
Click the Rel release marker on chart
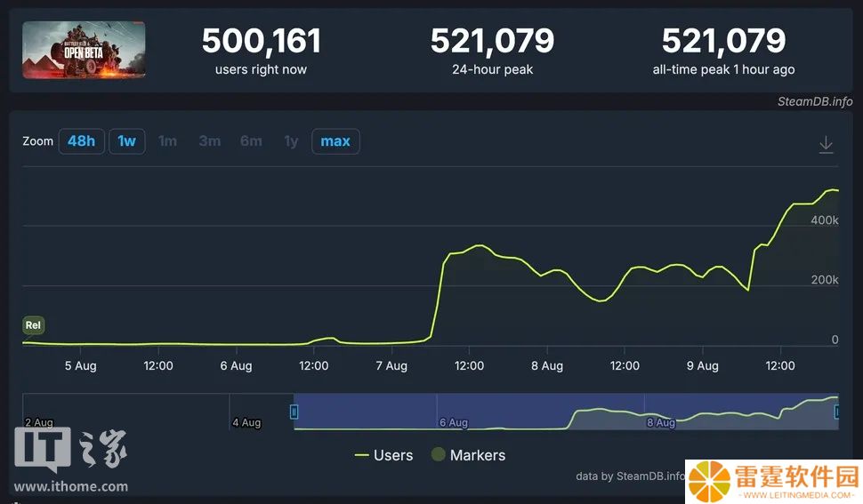click(x=33, y=324)
